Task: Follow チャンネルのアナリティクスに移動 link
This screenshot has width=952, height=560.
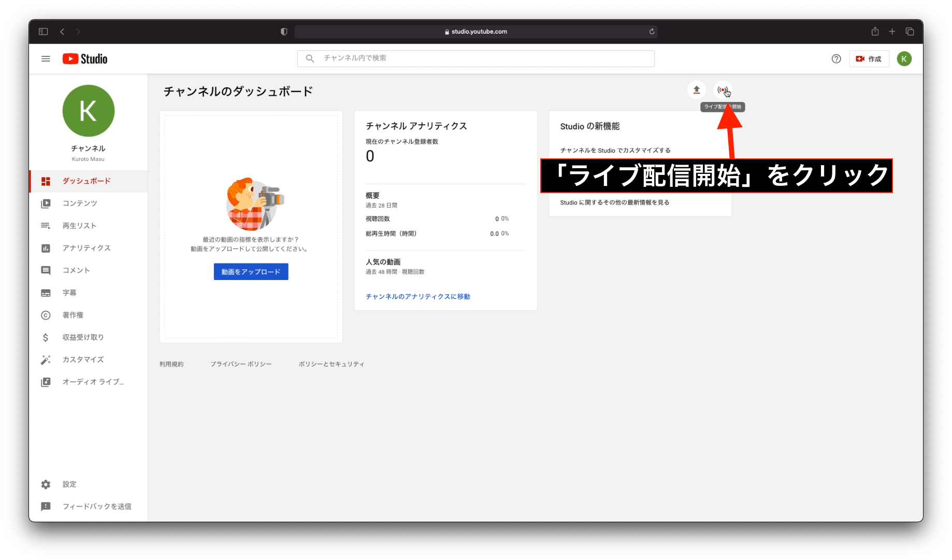Action: point(417,297)
